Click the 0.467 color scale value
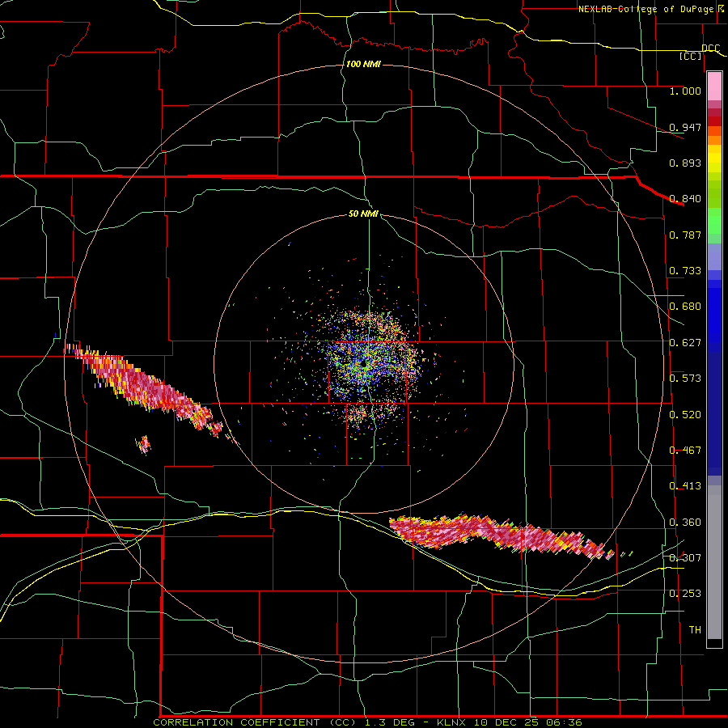This screenshot has width=728, height=728. [x=685, y=450]
